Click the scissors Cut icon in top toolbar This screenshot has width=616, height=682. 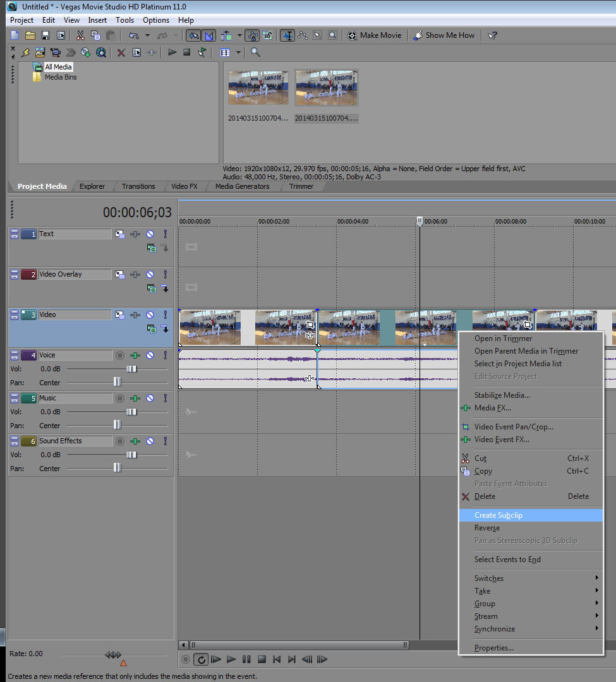[80, 35]
